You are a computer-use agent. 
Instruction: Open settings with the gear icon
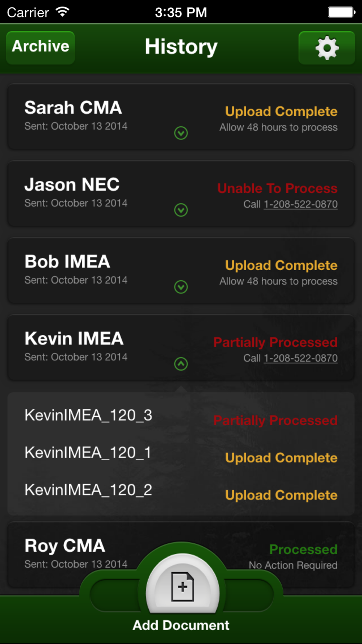click(x=327, y=48)
